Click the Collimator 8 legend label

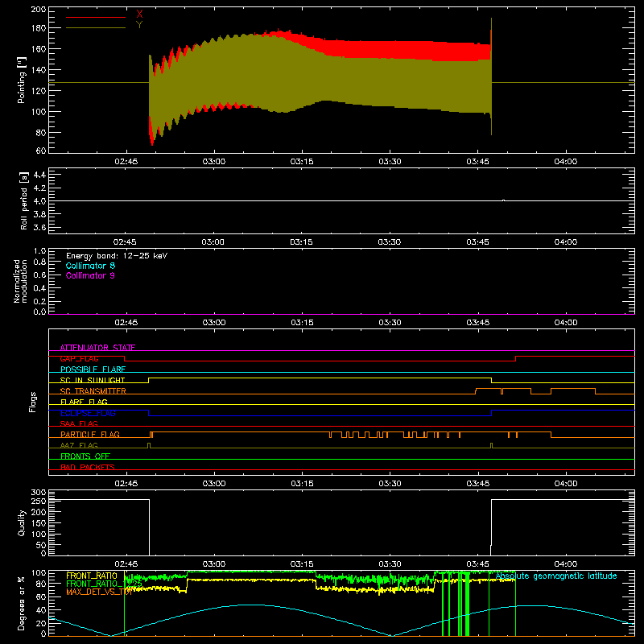point(90,266)
